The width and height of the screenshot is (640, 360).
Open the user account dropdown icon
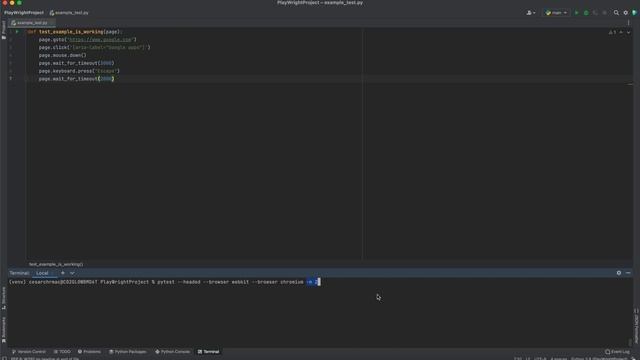(x=531, y=13)
